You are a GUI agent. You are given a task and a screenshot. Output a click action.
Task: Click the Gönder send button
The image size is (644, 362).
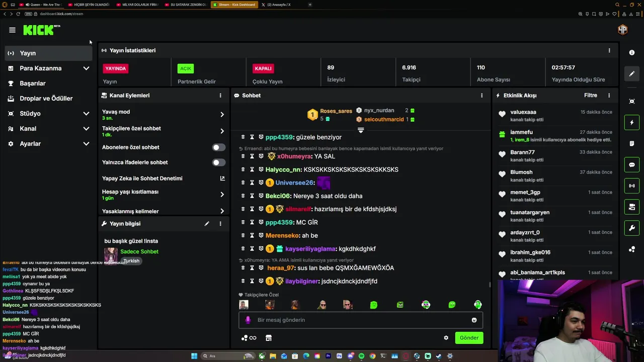click(469, 338)
